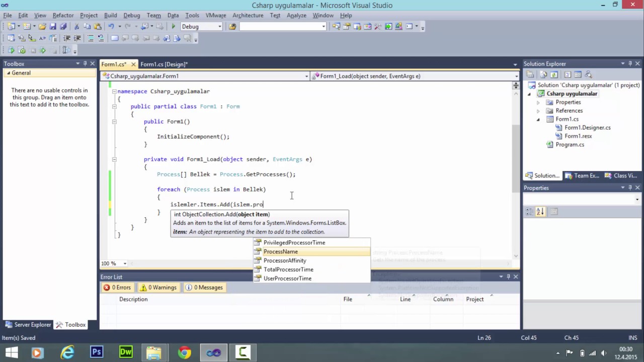Switch Properties to categorized view
This screenshot has height=362, width=644.
tap(529, 212)
